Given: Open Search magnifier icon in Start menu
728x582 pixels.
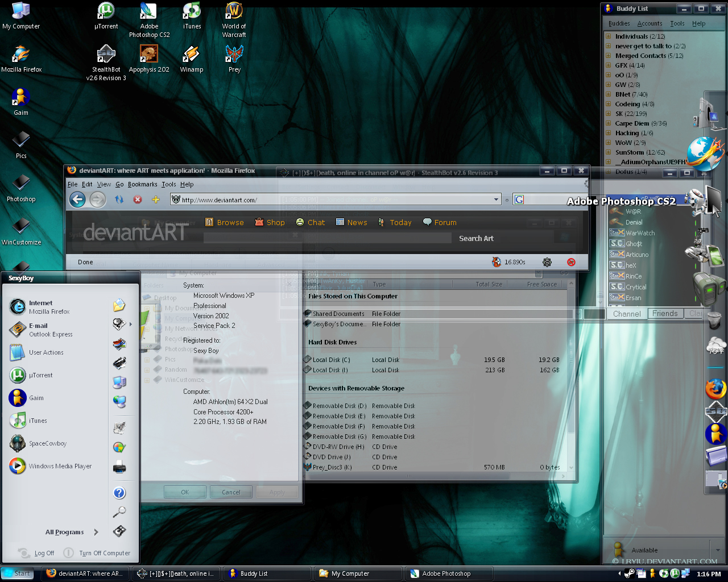Looking at the screenshot, I should click(119, 512).
